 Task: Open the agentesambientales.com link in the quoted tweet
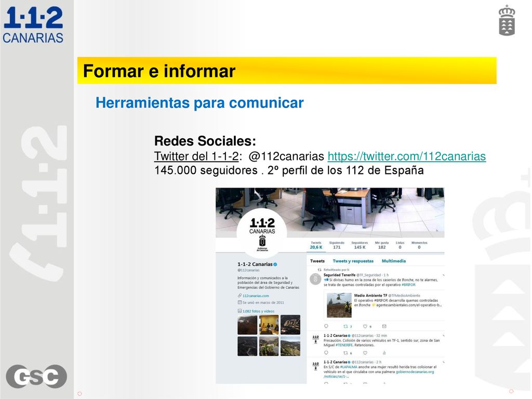pyautogui.click(x=409, y=305)
